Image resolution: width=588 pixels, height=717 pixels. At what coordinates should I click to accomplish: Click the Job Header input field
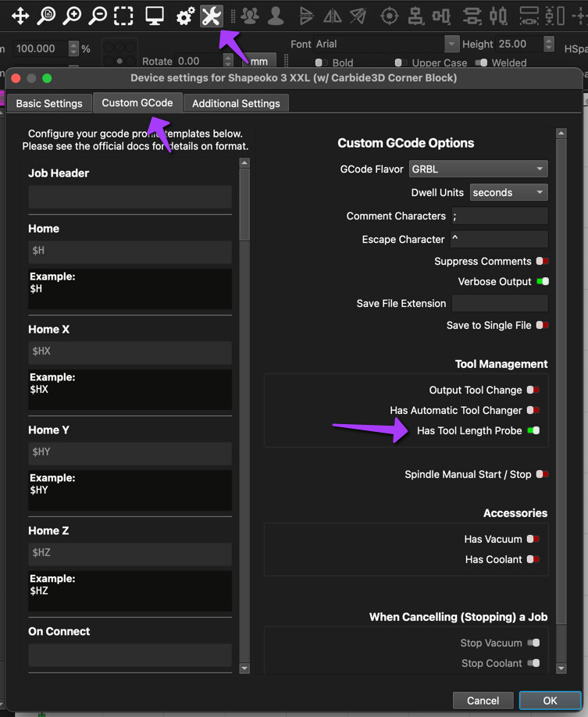tap(130, 197)
